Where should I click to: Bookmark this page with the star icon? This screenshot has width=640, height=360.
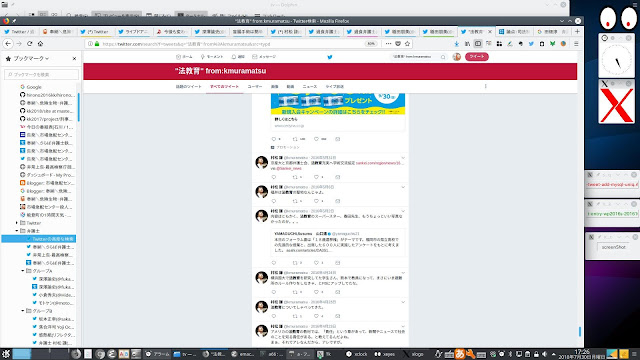click(407, 44)
